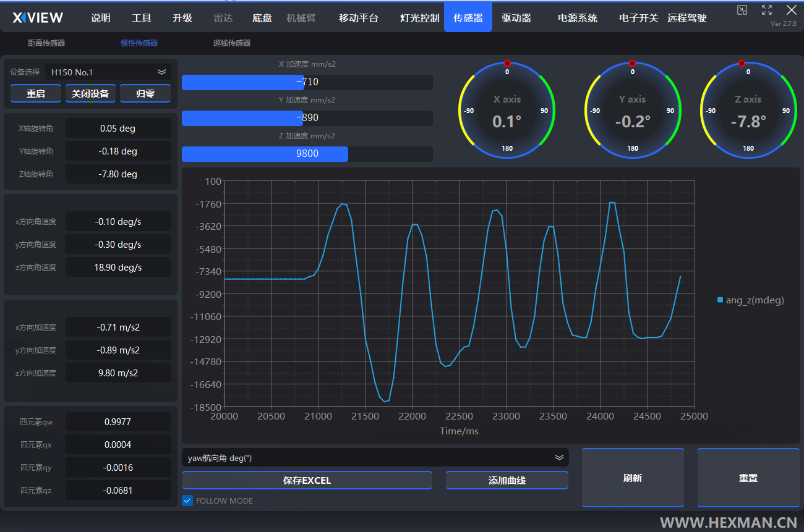Open the 驱动器 tab
Viewport: 804px width, 532px height.
coord(516,18)
